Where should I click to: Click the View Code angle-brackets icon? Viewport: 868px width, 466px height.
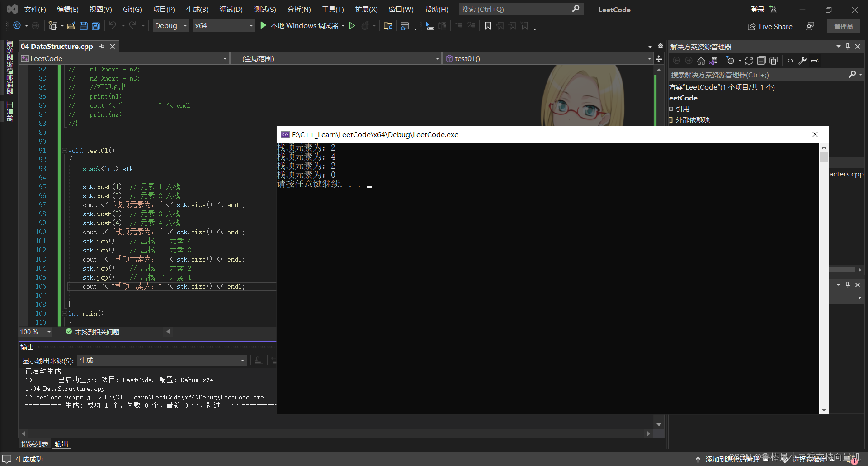[790, 61]
